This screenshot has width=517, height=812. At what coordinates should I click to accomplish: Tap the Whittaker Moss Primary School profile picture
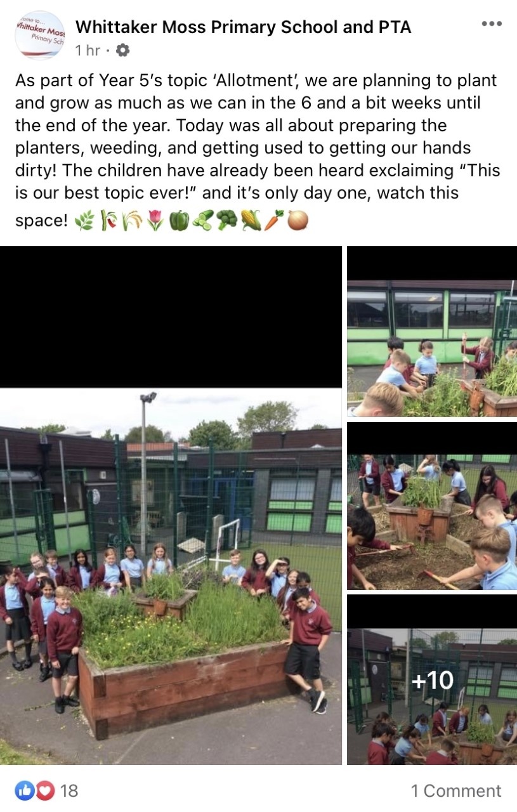(39, 36)
